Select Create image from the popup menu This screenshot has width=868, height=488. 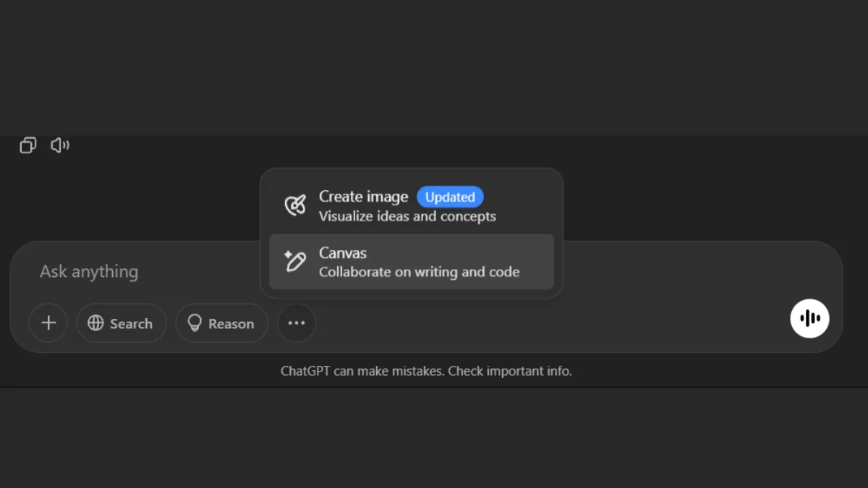[412, 206]
